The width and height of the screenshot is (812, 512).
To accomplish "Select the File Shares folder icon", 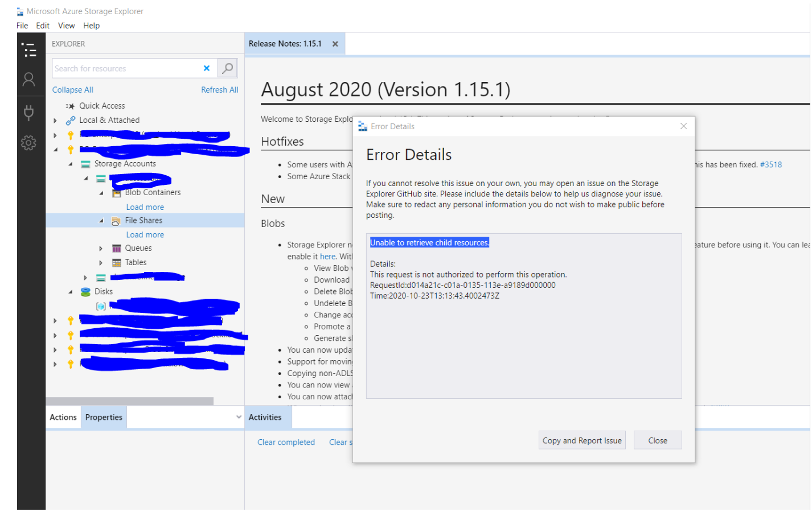I will [x=116, y=220].
